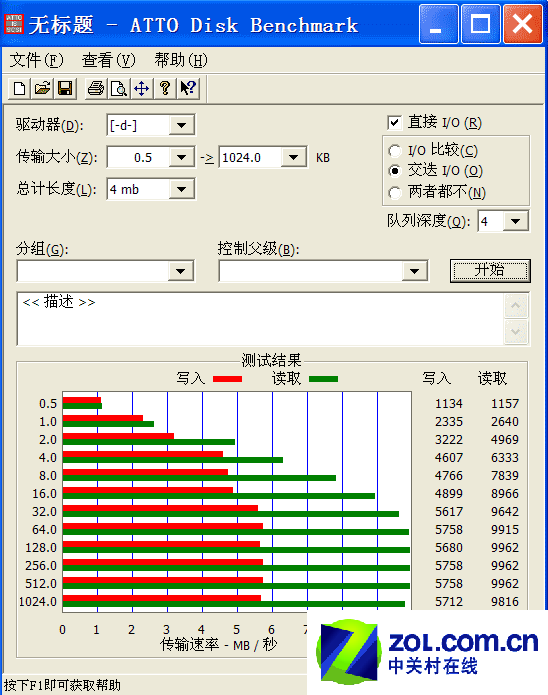Viewport: 548px width, 695px height.
Task: Click the Open folder toolbar icon
Action: [42, 88]
